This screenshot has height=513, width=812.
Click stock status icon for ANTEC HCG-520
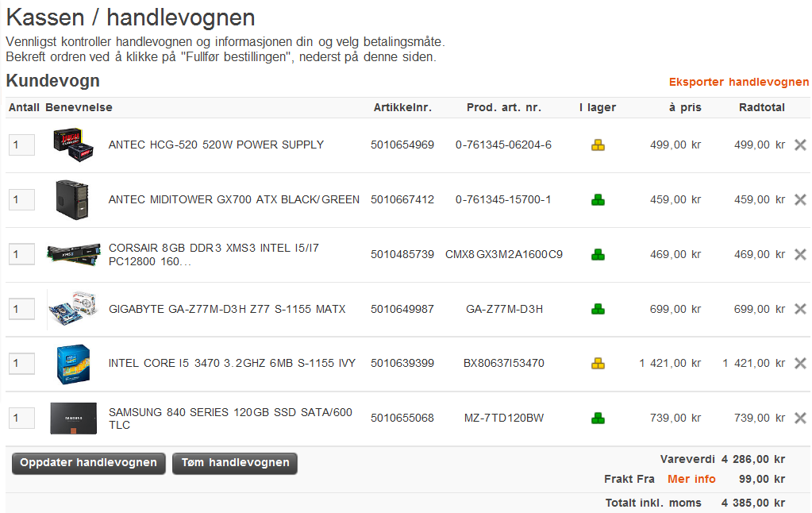[598, 145]
